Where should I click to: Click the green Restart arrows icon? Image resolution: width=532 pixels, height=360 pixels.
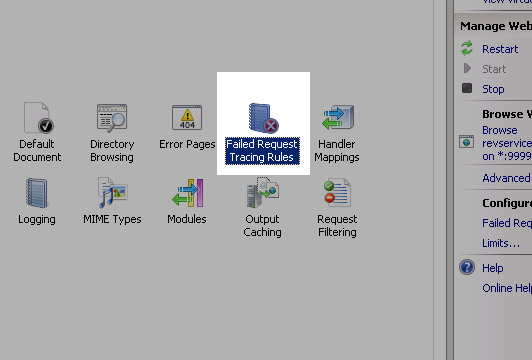(467, 48)
